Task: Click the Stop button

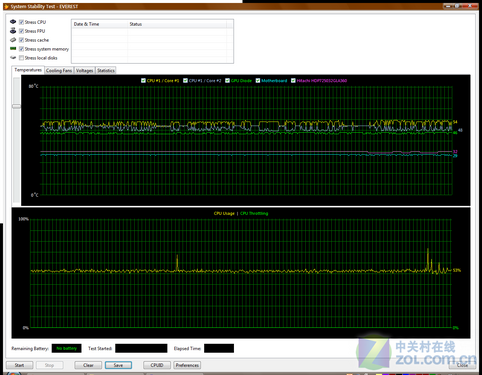Action: [49, 365]
